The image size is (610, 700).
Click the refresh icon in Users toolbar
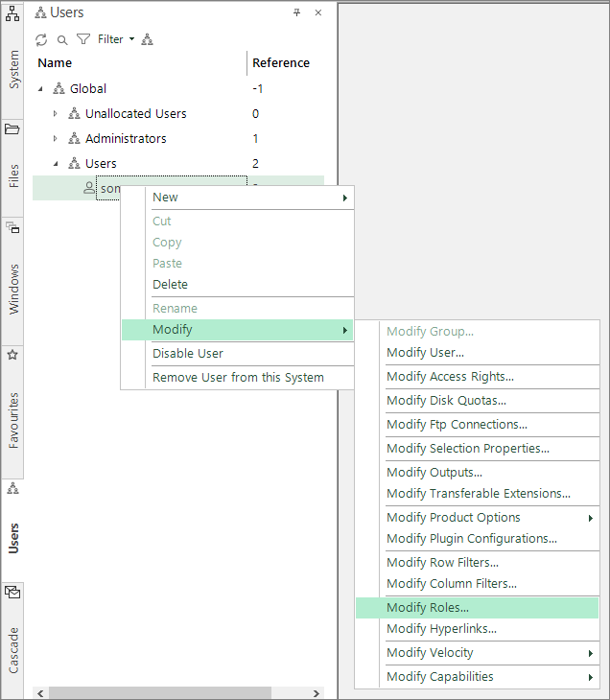tap(41, 39)
